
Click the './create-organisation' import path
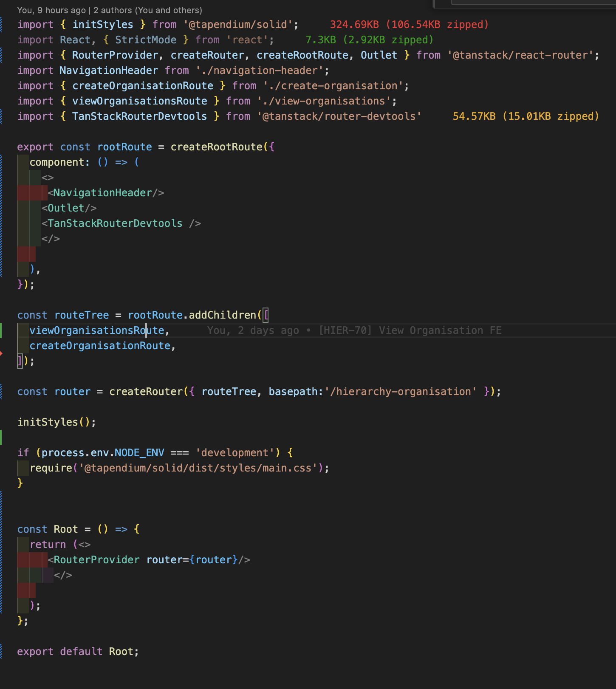(x=333, y=86)
